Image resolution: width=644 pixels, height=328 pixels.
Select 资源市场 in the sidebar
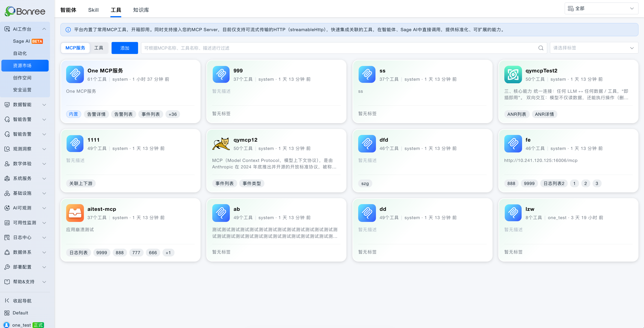(x=25, y=66)
